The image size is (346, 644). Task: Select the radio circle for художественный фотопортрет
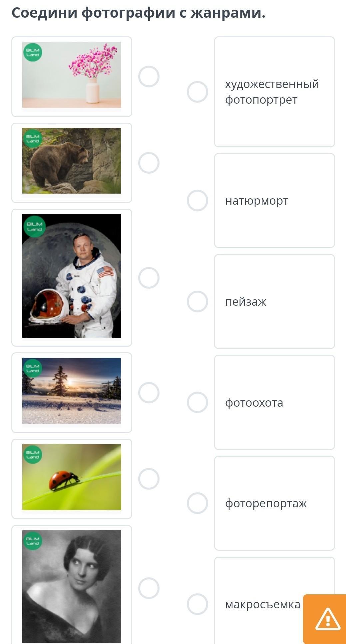tap(197, 92)
